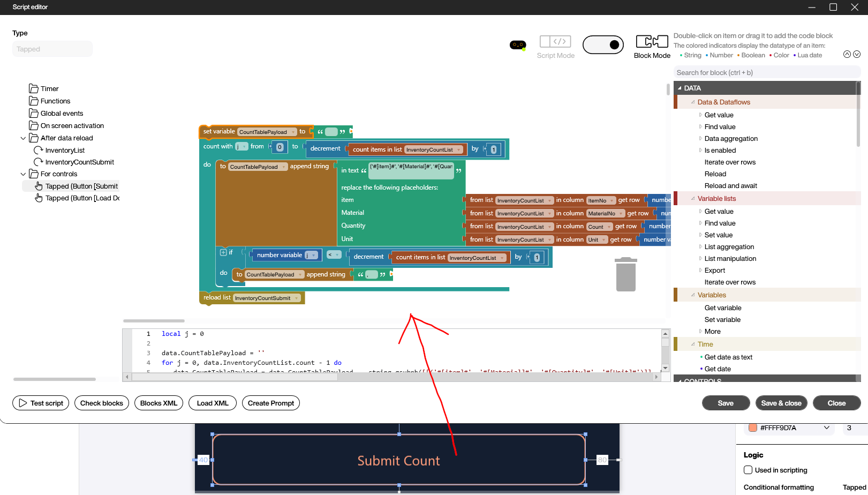Click the collapse-all up arrow icon
The width and height of the screenshot is (868, 495).
847,54
